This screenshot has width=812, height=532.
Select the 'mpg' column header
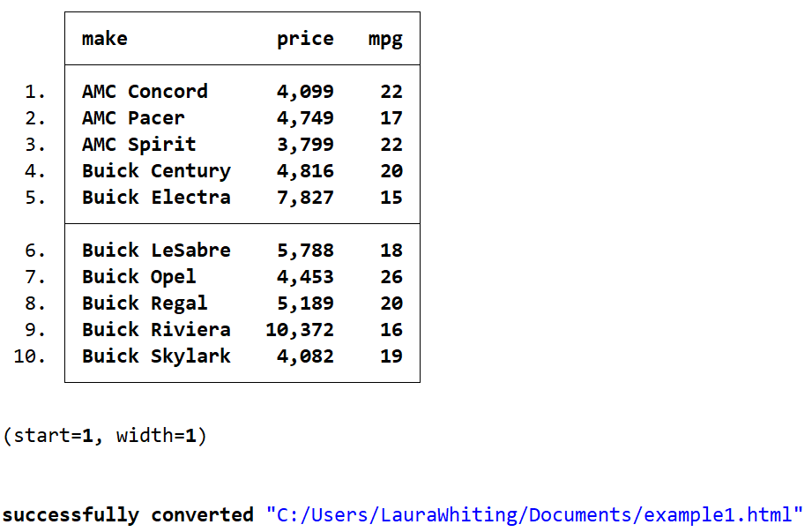pos(385,40)
